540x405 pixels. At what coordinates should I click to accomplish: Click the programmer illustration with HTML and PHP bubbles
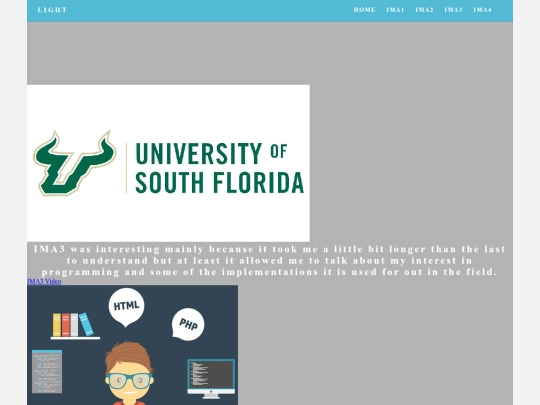[133, 345]
